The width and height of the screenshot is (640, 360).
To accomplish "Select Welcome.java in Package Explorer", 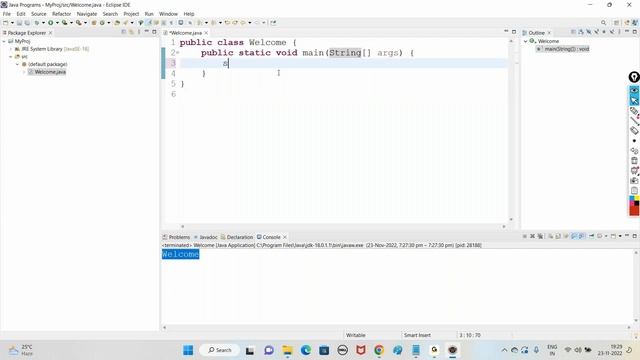I will 50,72.
